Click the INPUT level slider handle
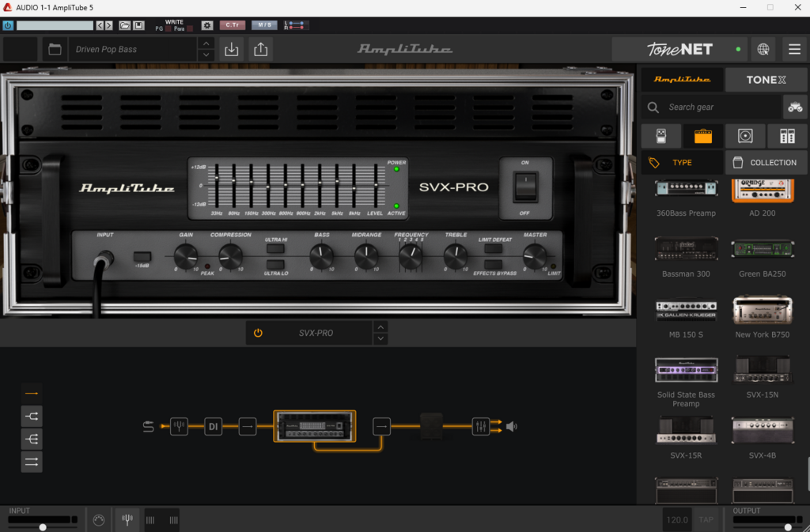The image size is (810, 532). coord(43,527)
